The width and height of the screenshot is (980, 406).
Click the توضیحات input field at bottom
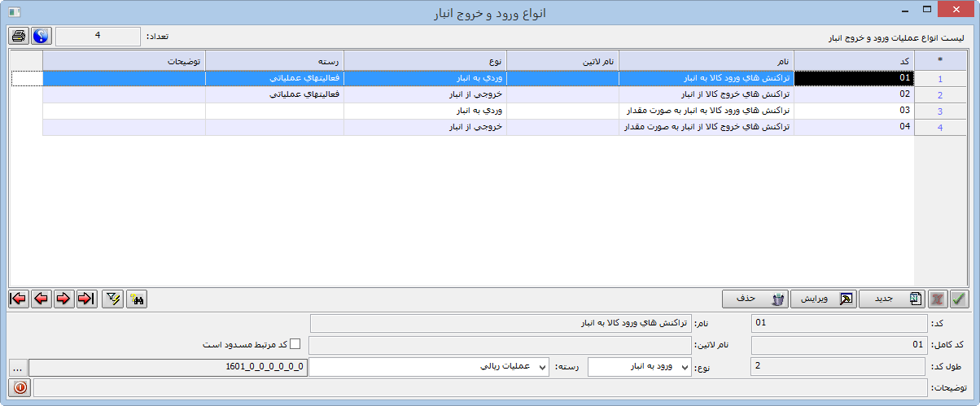[481, 388]
